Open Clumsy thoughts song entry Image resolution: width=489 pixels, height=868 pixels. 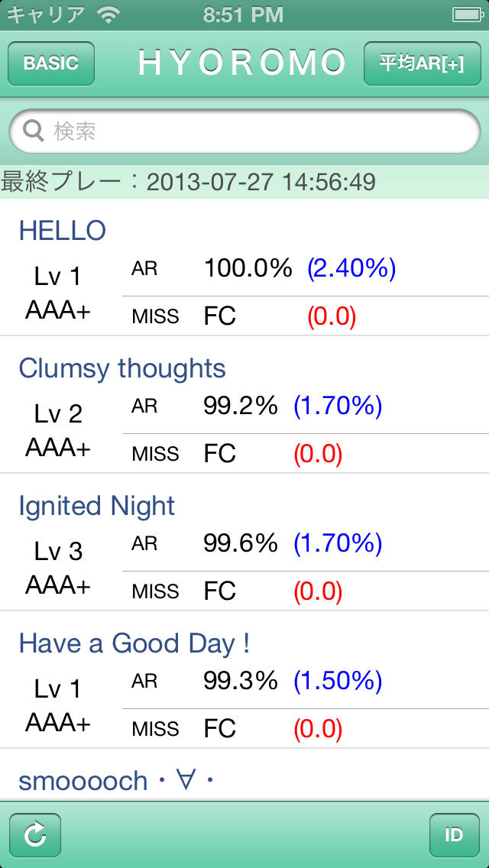point(122,368)
